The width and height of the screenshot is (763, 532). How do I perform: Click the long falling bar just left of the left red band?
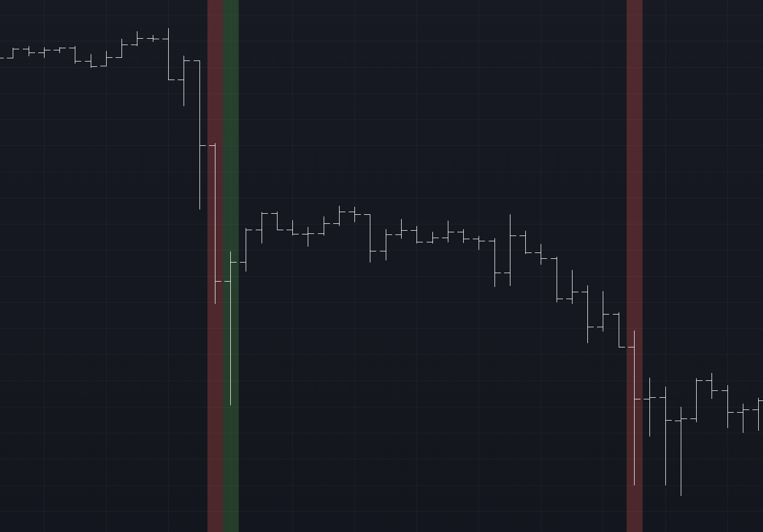coord(200,133)
